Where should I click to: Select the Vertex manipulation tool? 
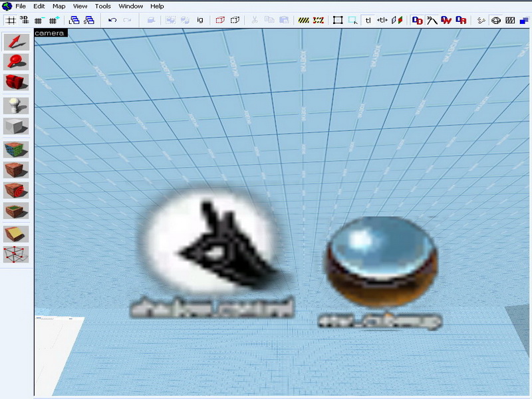click(x=16, y=254)
